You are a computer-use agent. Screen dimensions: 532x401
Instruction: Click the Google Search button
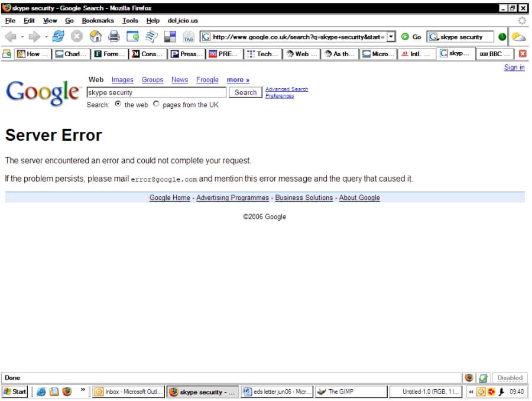click(x=245, y=92)
